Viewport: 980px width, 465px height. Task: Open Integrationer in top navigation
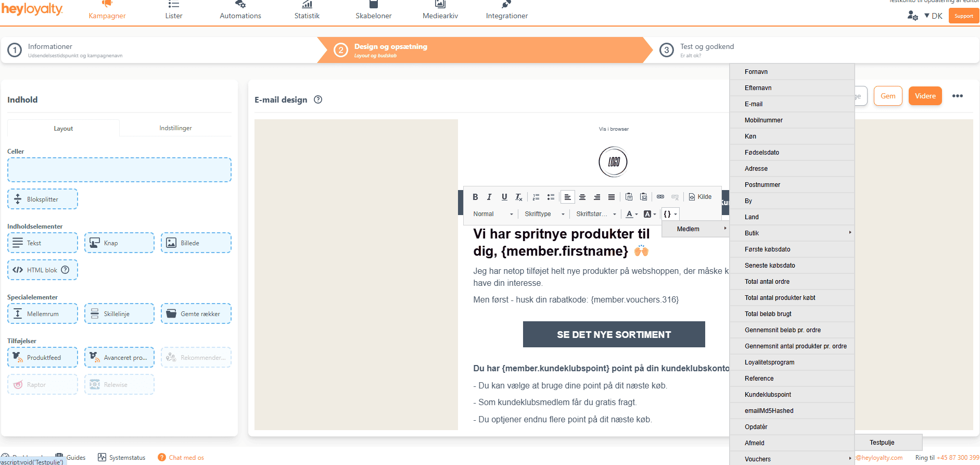(507, 11)
